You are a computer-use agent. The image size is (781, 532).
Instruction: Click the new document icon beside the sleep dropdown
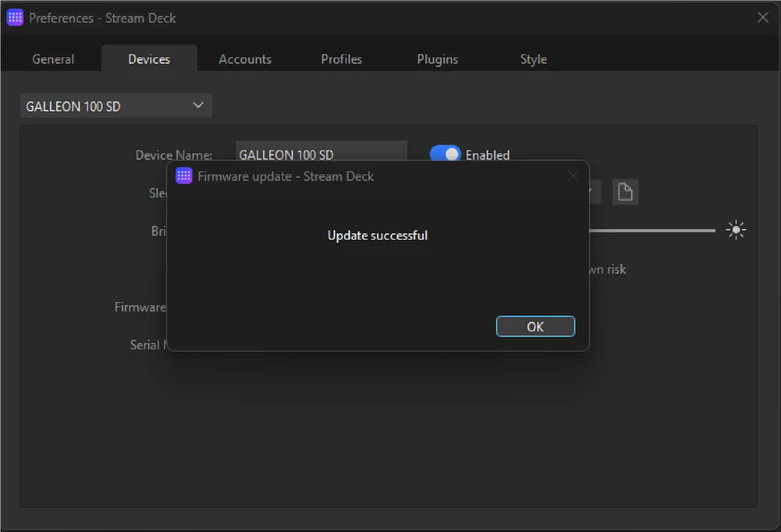pyautogui.click(x=625, y=191)
